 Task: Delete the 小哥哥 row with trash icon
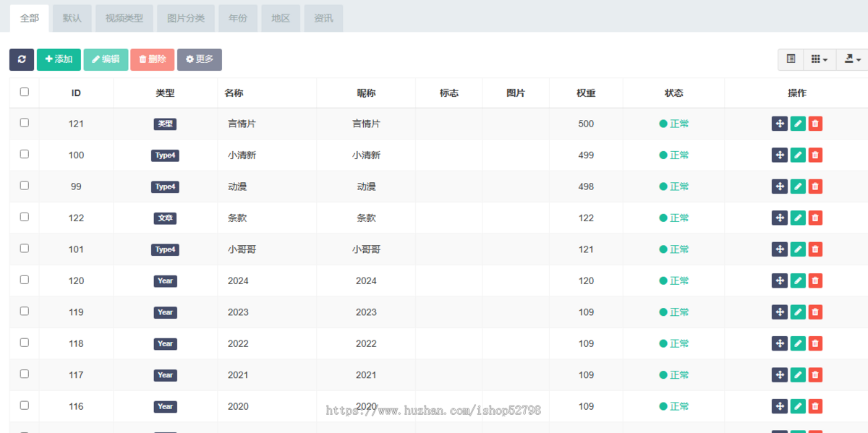(x=815, y=249)
